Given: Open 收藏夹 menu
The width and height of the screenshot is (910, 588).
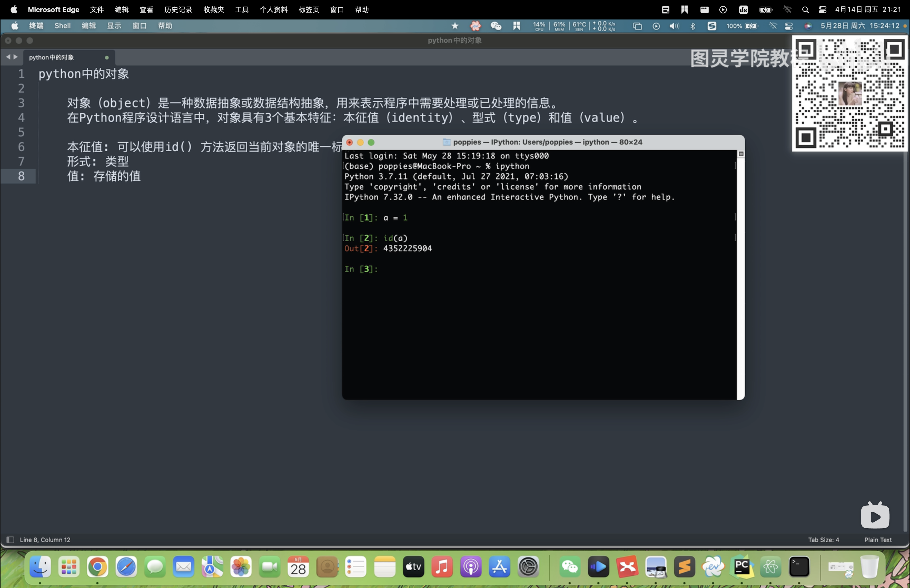Looking at the screenshot, I should [214, 9].
